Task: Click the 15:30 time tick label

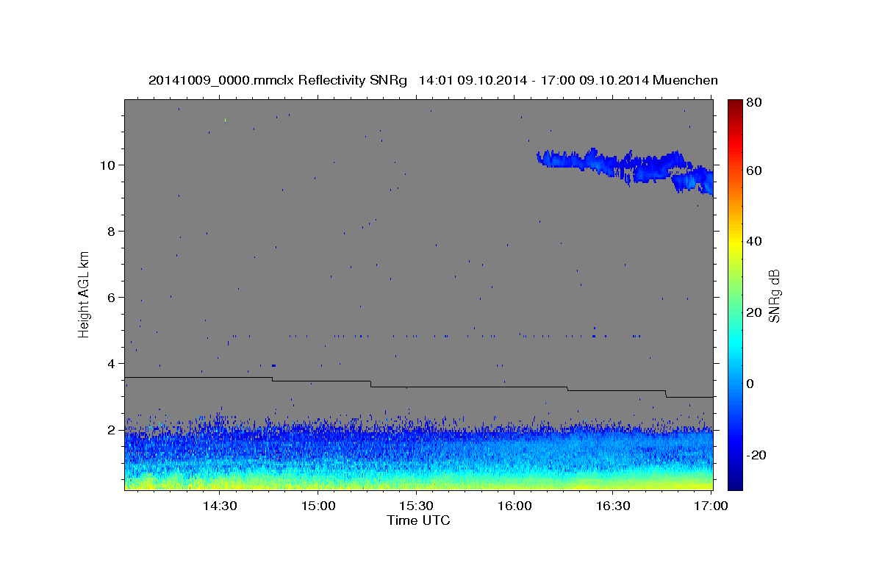Action: (x=416, y=506)
